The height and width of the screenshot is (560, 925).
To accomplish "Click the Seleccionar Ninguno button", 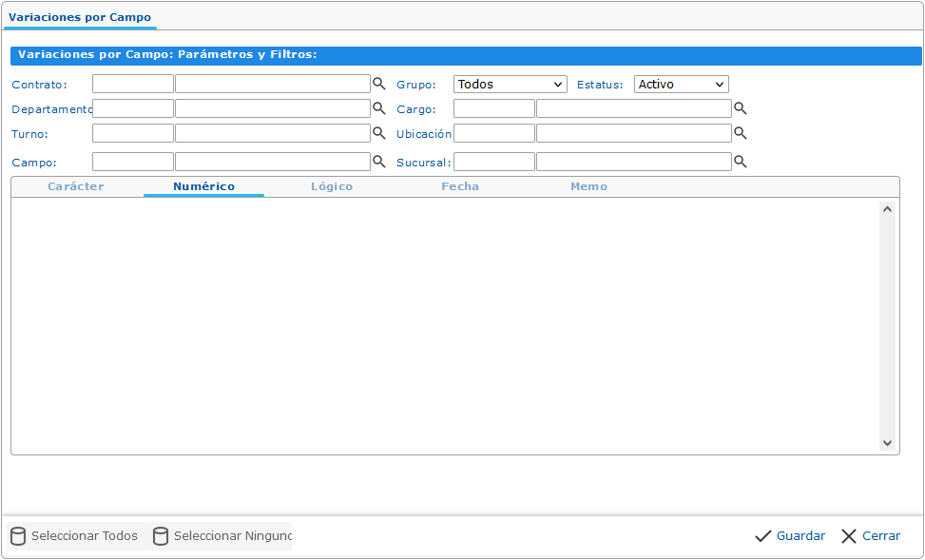I will pyautogui.click(x=222, y=536).
